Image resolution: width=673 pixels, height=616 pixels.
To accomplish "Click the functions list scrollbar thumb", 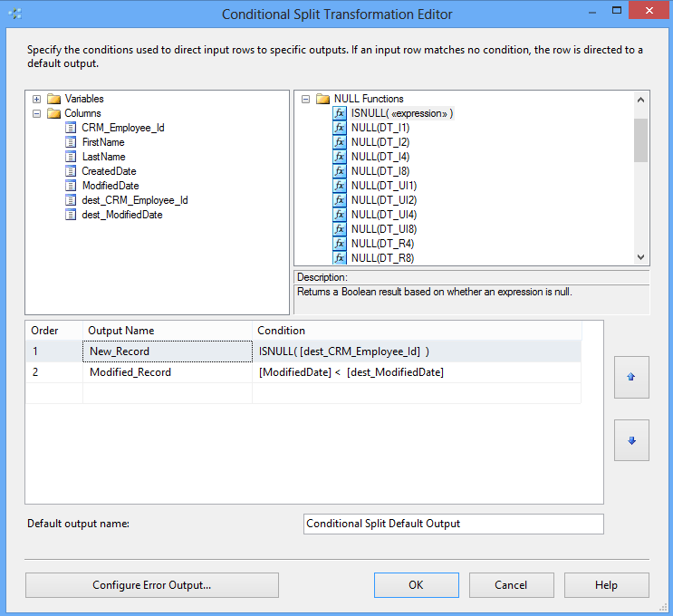I will pos(640,140).
